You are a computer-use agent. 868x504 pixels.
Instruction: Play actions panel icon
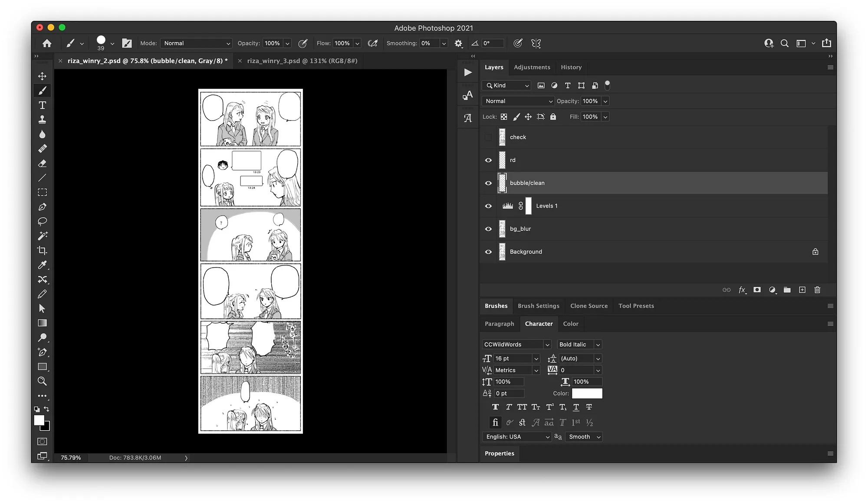468,72
